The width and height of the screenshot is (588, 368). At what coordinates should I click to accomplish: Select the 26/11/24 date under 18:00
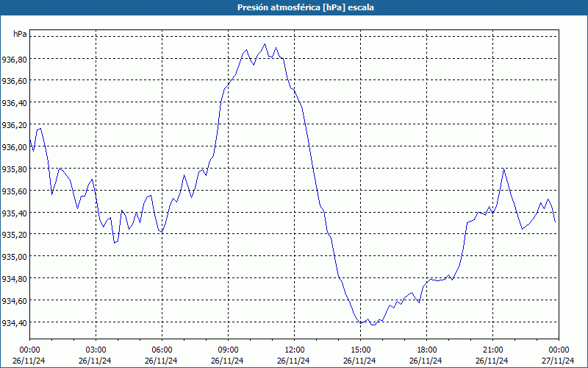click(x=426, y=361)
